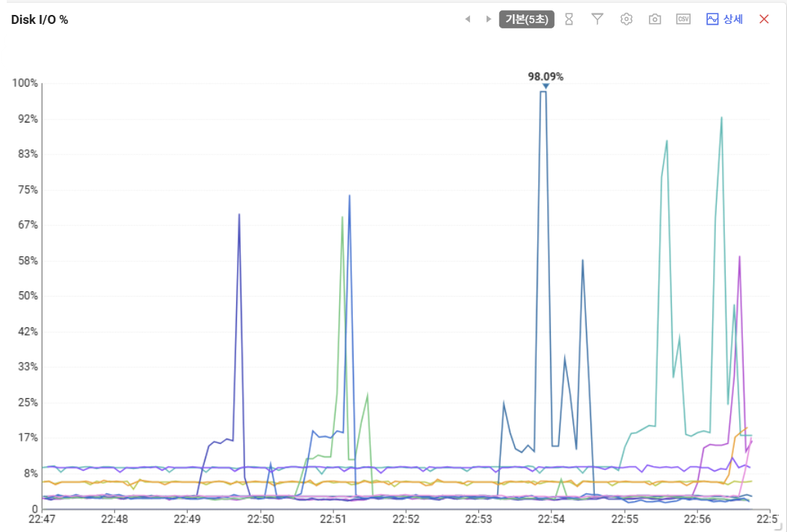Click the purple spike near 58% after 22:56

(739, 257)
